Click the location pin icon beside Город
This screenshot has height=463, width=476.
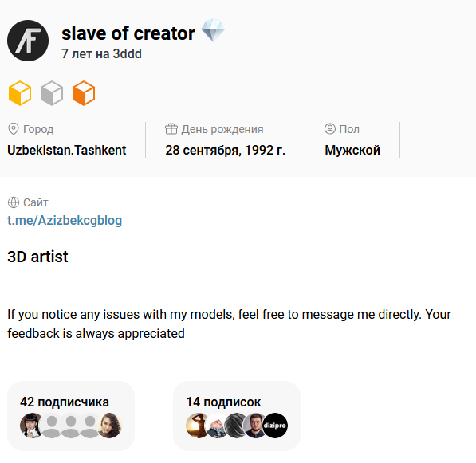coord(14,129)
